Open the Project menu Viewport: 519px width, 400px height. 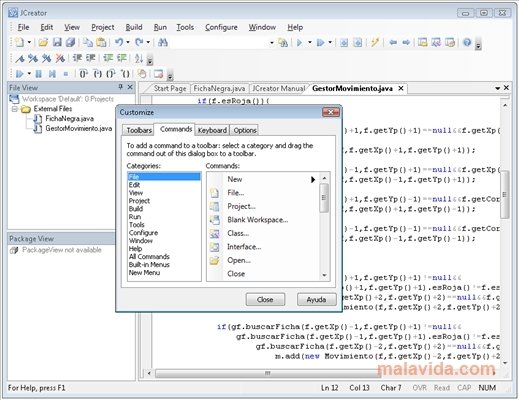pos(103,27)
